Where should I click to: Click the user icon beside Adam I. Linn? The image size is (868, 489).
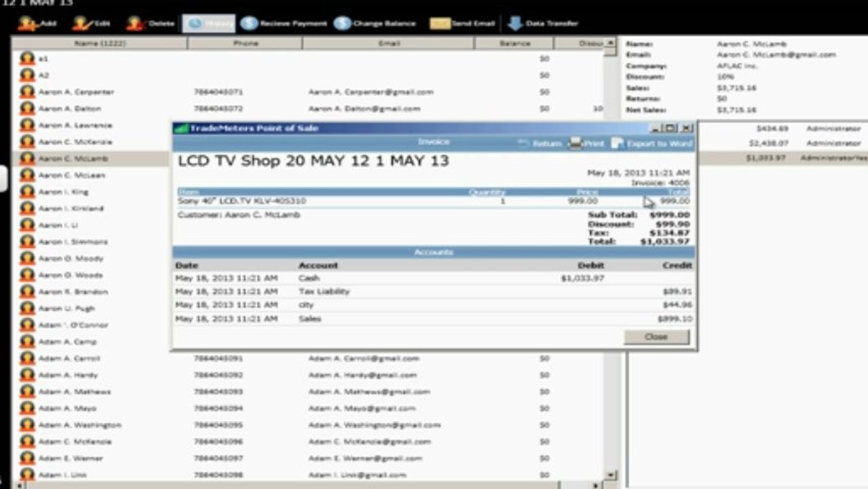click(x=27, y=475)
